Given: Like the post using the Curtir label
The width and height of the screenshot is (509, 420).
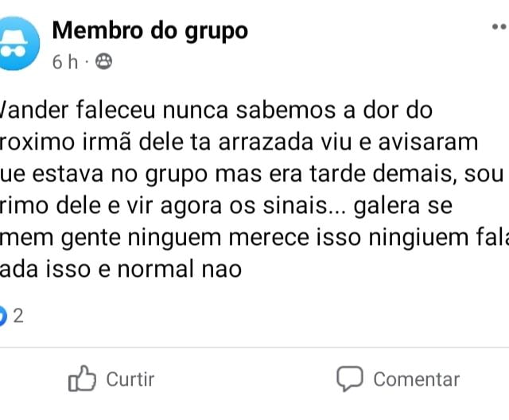Looking at the screenshot, I should point(130,379).
